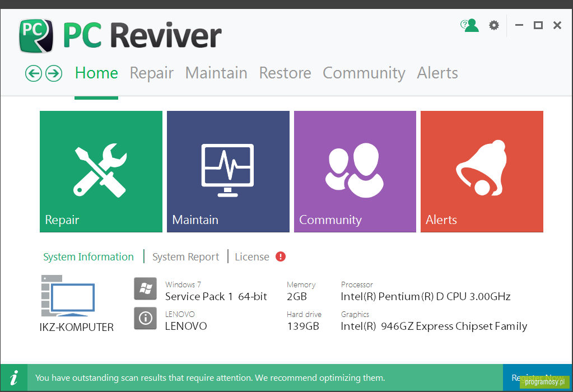
Task: Switch to the Maintain tab
Action: [x=216, y=73]
